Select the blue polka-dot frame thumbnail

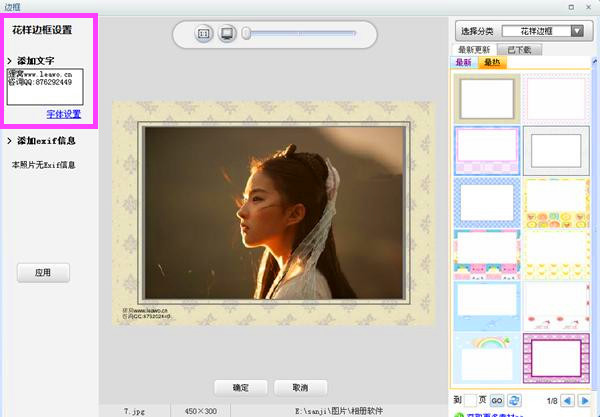pyautogui.click(x=487, y=203)
